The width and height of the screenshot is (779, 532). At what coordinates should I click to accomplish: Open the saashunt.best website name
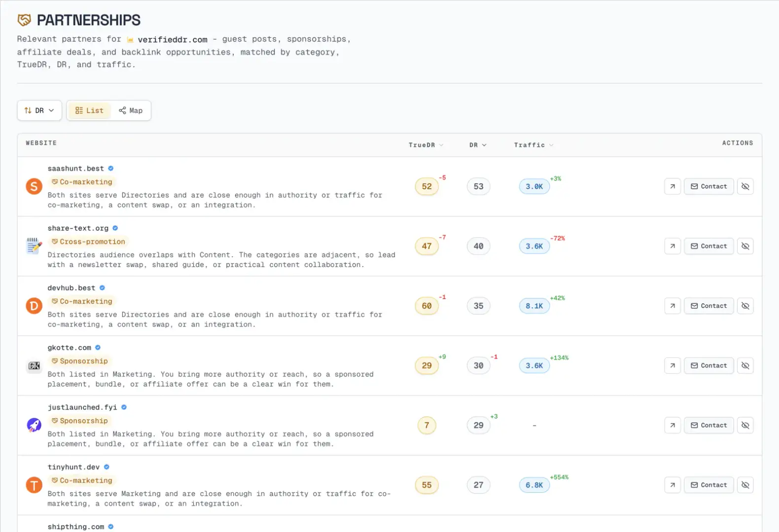(x=76, y=168)
